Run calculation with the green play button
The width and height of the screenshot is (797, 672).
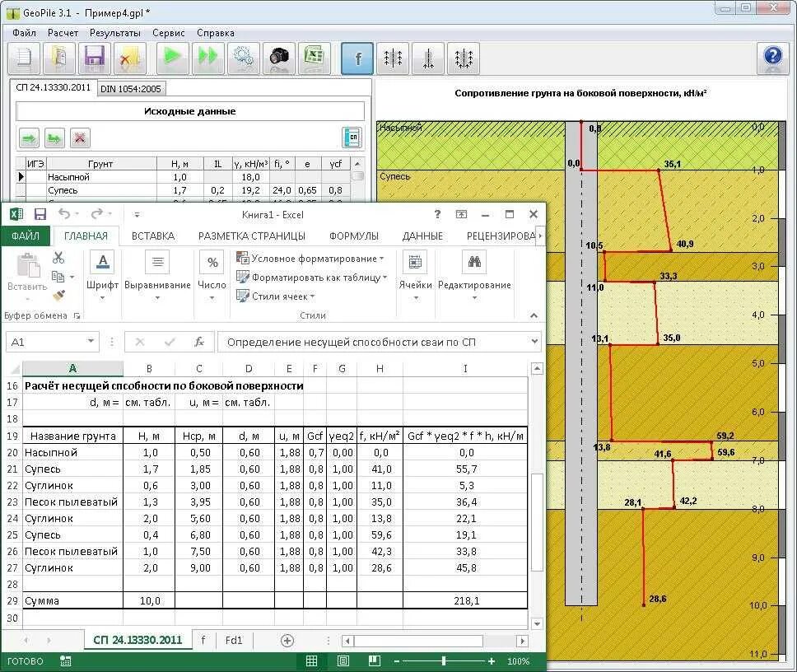point(173,58)
